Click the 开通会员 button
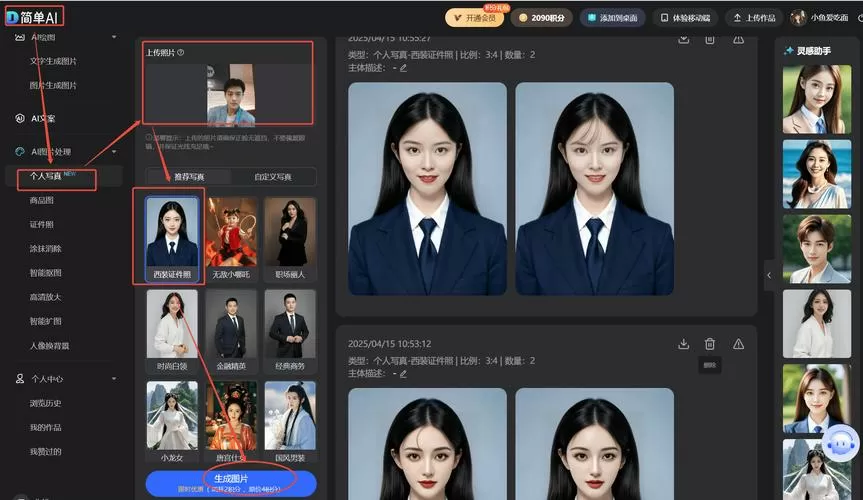 tap(474, 18)
